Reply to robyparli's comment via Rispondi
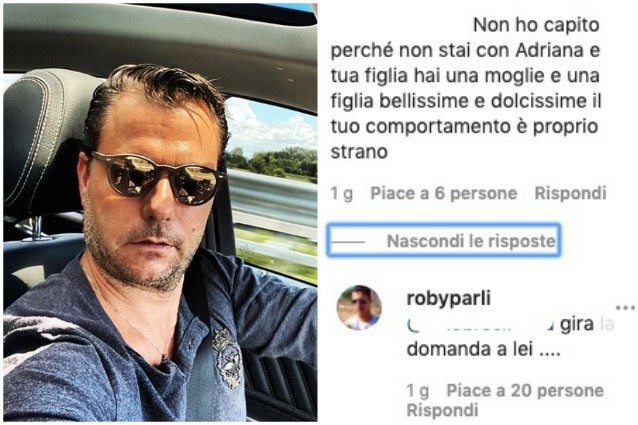638x425 pixels. click(x=442, y=410)
